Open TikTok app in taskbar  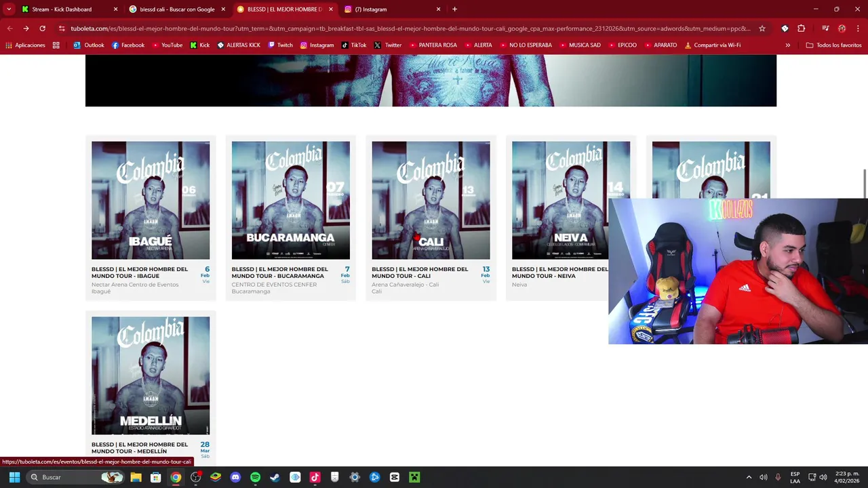[x=315, y=477]
